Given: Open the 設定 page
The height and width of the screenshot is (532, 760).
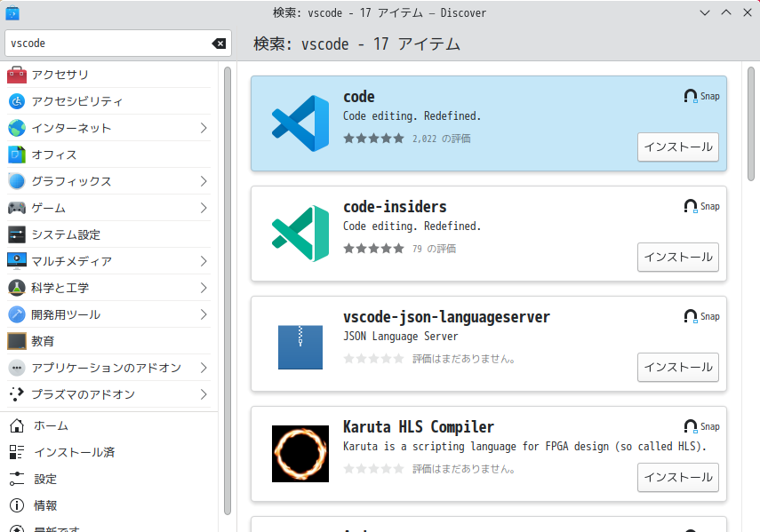Looking at the screenshot, I should 109,479.
